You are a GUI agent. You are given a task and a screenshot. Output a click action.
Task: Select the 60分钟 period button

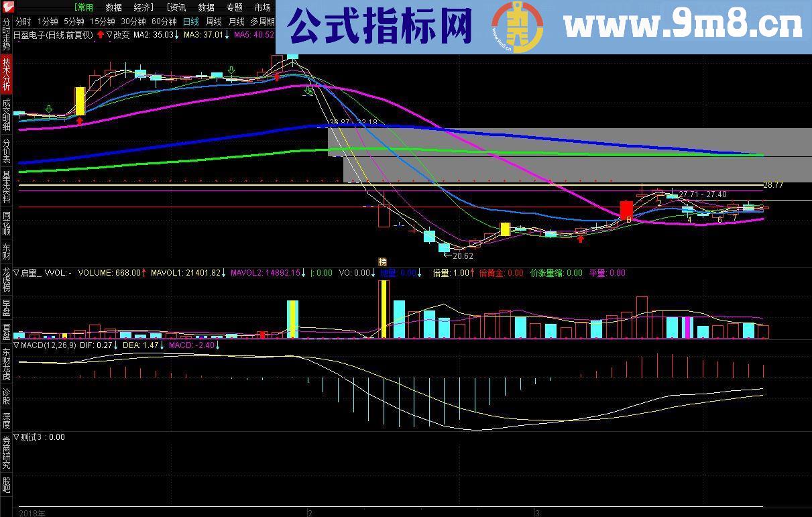tap(164, 21)
